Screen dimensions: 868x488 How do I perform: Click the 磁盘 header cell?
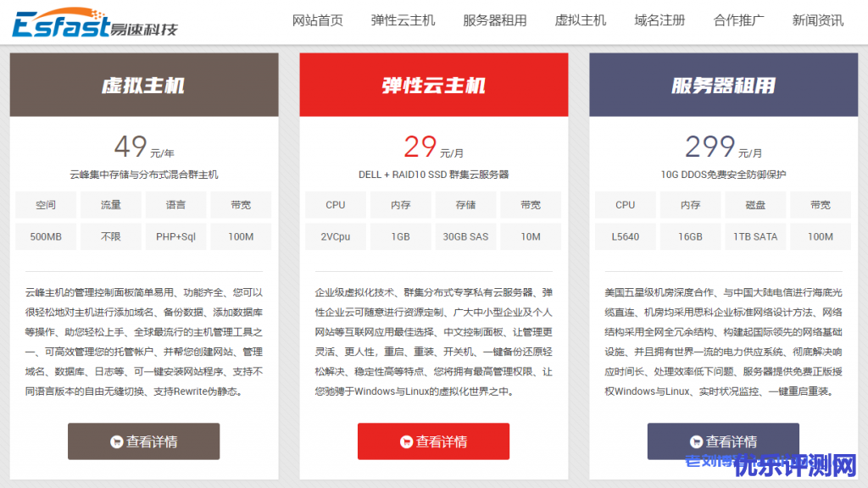tap(755, 205)
